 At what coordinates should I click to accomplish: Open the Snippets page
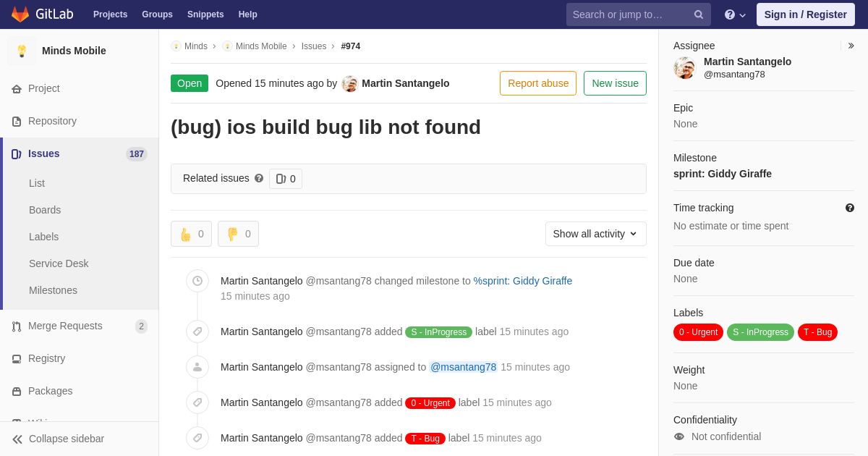coord(205,14)
